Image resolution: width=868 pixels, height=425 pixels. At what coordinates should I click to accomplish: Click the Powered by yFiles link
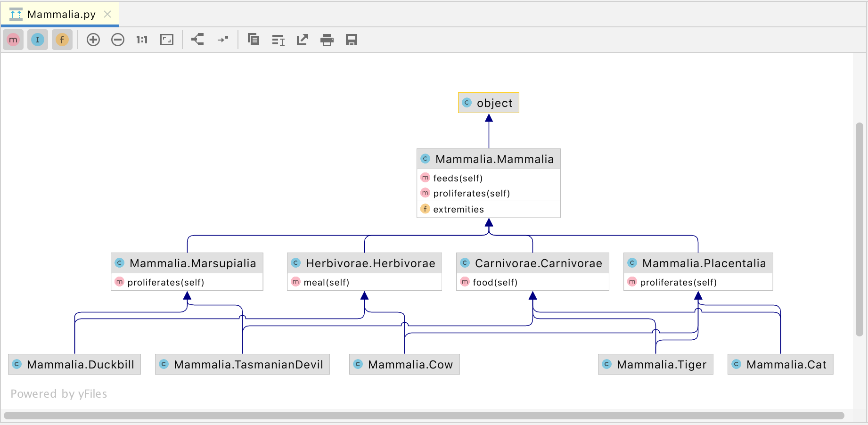pyautogui.click(x=60, y=394)
